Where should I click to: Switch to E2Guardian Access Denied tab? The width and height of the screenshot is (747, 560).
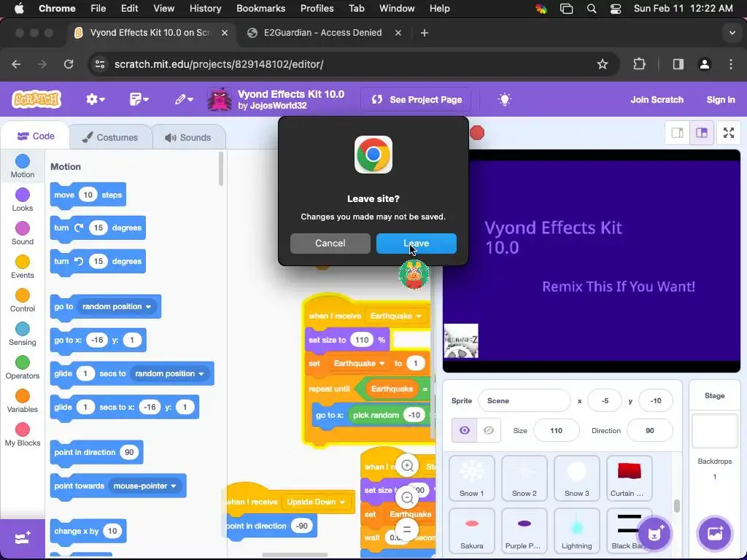click(323, 33)
